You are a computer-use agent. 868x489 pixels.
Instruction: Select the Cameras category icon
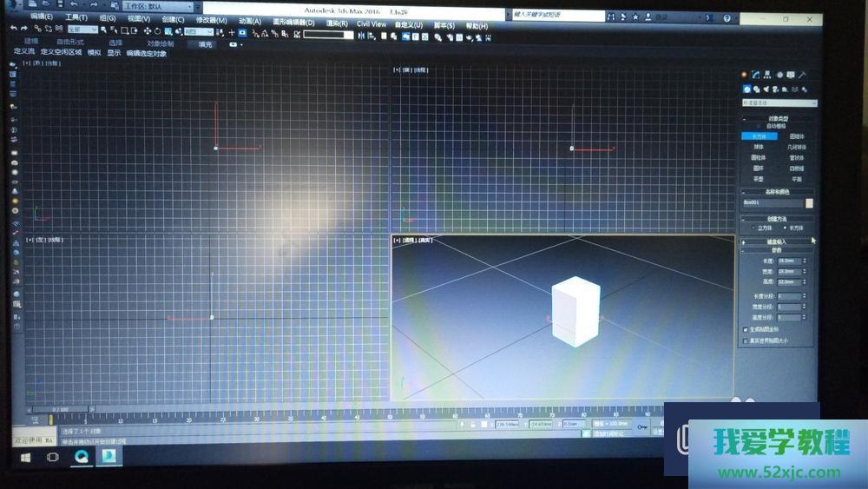point(775,89)
